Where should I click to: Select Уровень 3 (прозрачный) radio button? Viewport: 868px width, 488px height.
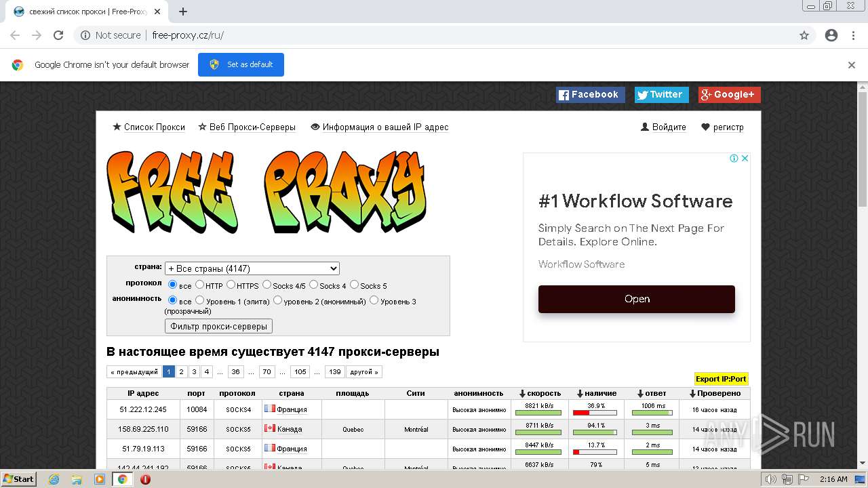[x=374, y=300]
